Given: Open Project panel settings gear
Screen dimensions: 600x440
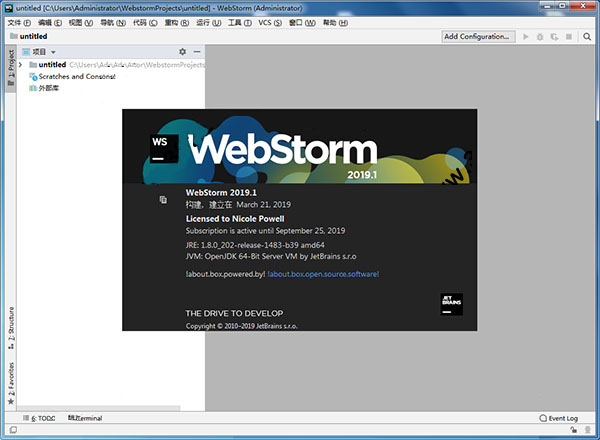Looking at the screenshot, I should pos(183,52).
